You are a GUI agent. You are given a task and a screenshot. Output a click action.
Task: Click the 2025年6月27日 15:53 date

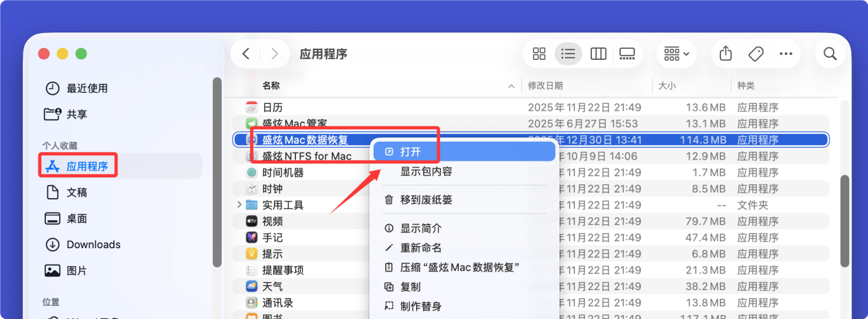click(583, 124)
